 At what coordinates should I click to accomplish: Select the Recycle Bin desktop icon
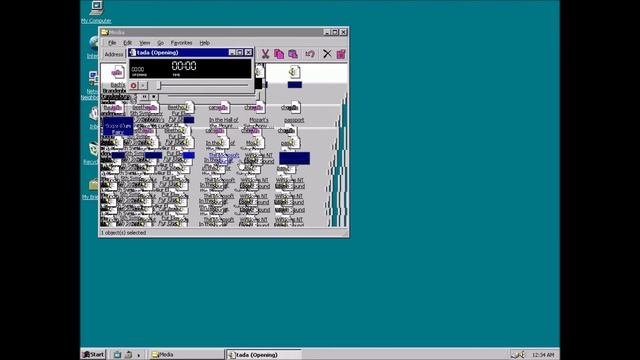click(93, 149)
